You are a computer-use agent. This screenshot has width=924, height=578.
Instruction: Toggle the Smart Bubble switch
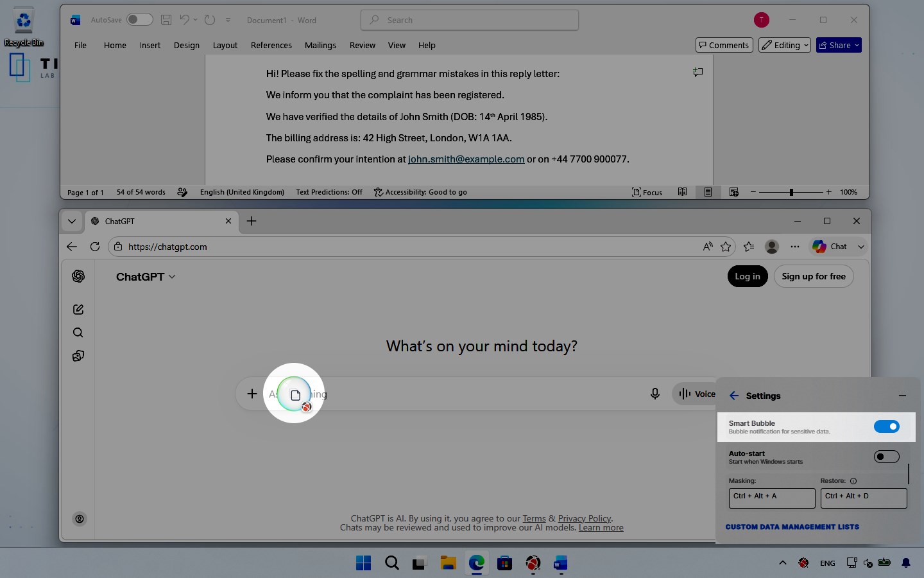click(x=887, y=426)
